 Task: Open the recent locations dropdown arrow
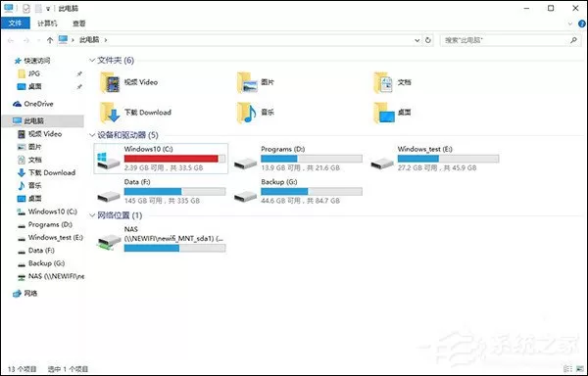pos(38,40)
